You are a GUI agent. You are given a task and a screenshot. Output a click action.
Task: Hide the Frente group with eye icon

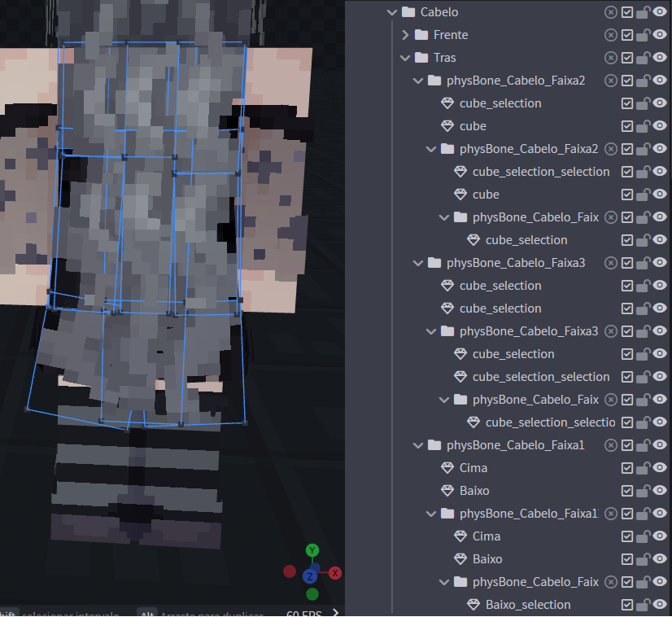pyautogui.click(x=660, y=34)
